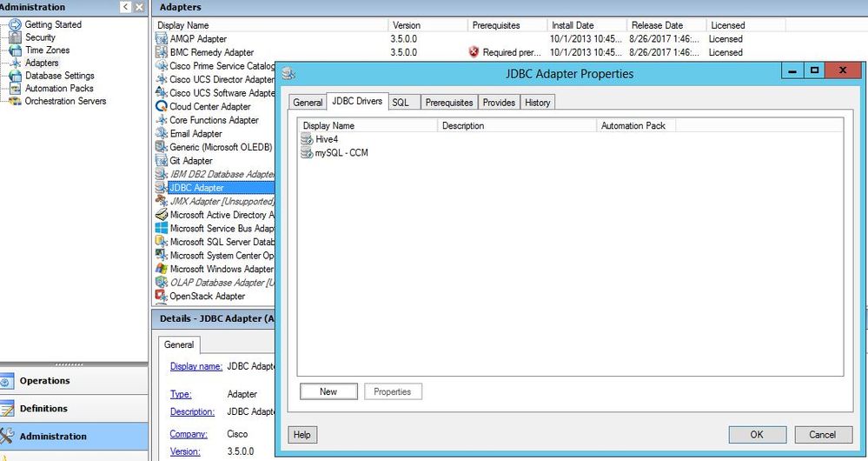Click the Properties button
The height and width of the screenshot is (461, 868).
393,391
